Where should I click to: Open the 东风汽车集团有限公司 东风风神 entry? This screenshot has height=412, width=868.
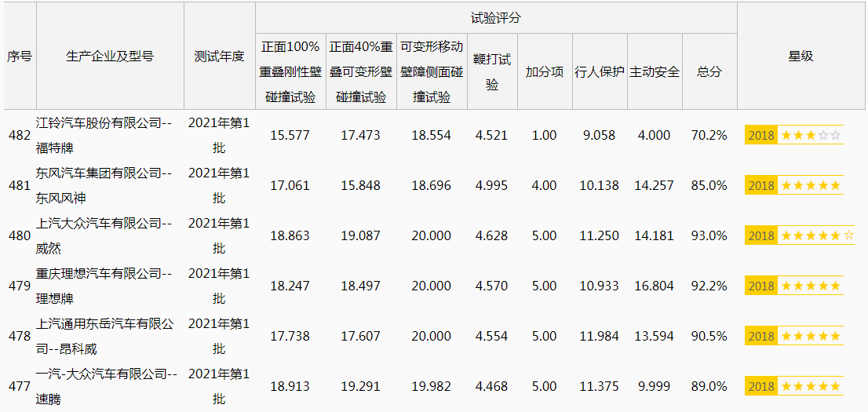click(x=104, y=185)
